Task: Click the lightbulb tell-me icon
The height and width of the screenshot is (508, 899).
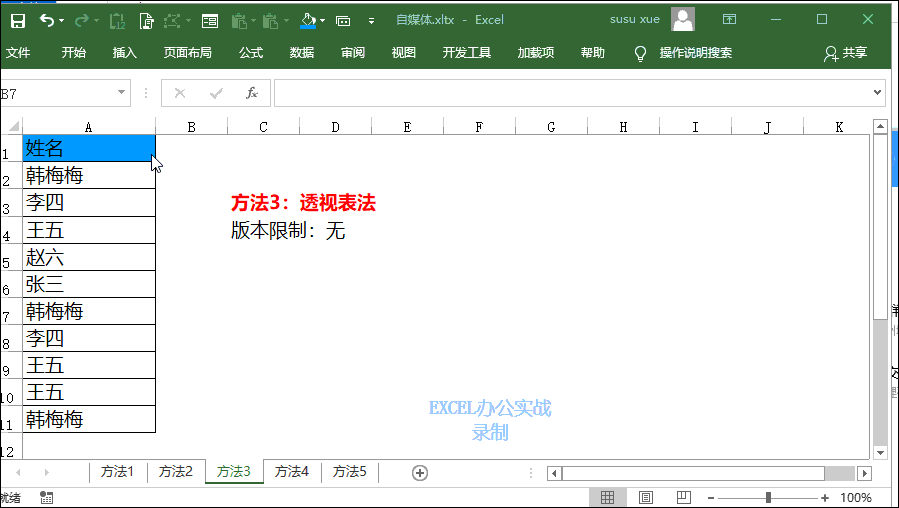Action: [640, 53]
